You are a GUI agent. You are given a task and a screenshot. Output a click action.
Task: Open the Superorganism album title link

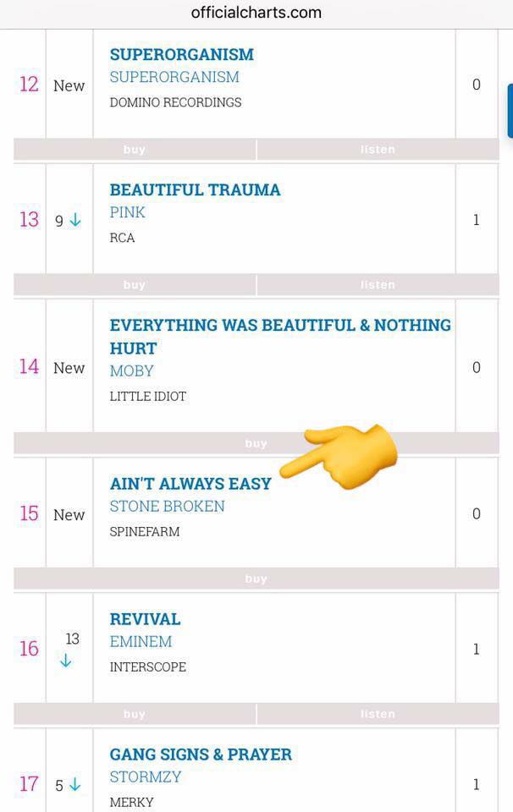click(182, 54)
